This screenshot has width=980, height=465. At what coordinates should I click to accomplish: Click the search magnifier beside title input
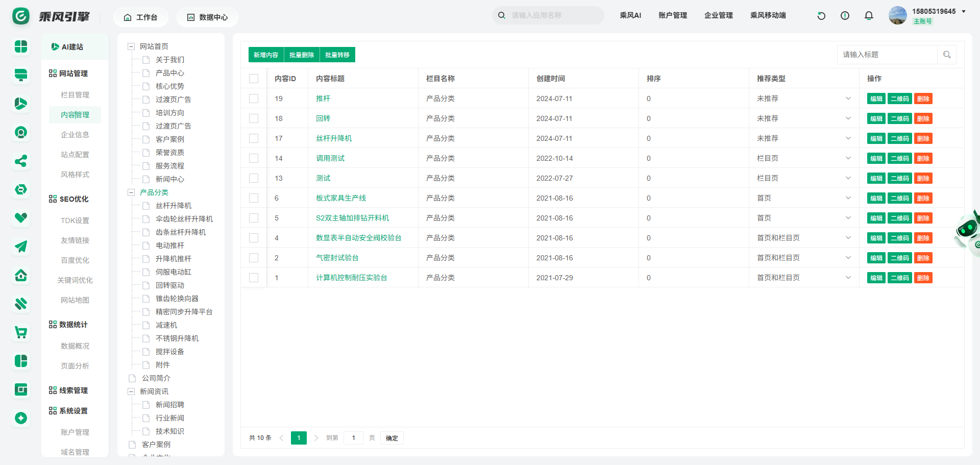click(x=947, y=55)
